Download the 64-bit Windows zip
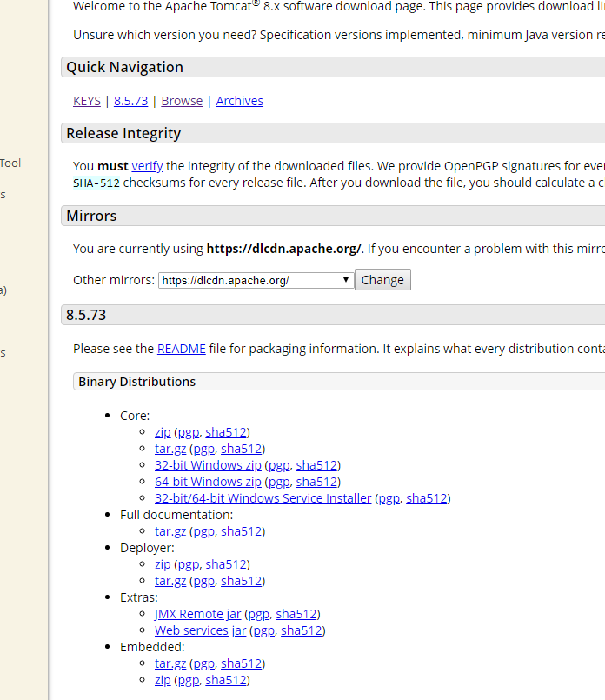This screenshot has height=700, width=605. (x=208, y=482)
